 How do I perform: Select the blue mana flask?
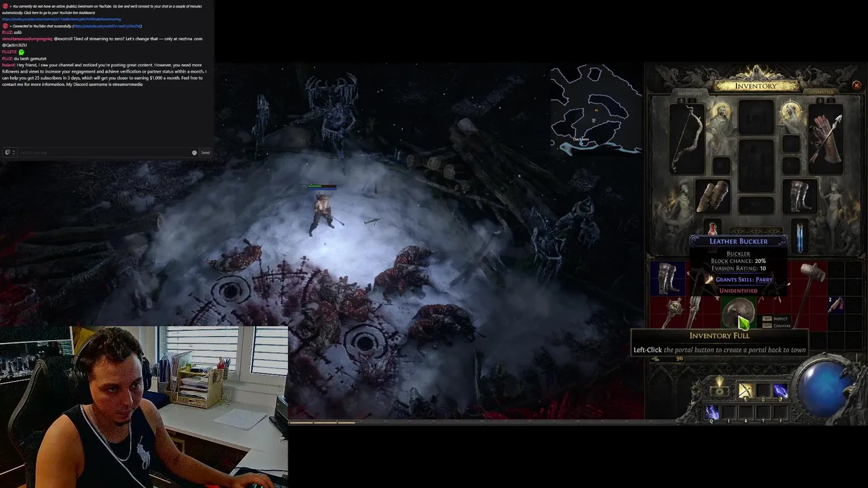click(x=800, y=237)
